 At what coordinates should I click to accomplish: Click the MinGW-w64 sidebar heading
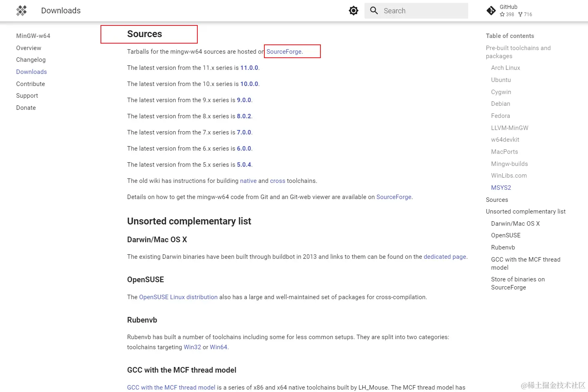33,36
